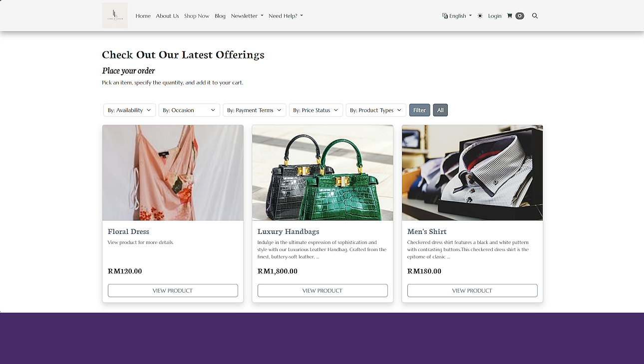Expand the Newsletter menu
Viewport: 644px width, 364px height.
click(x=247, y=16)
